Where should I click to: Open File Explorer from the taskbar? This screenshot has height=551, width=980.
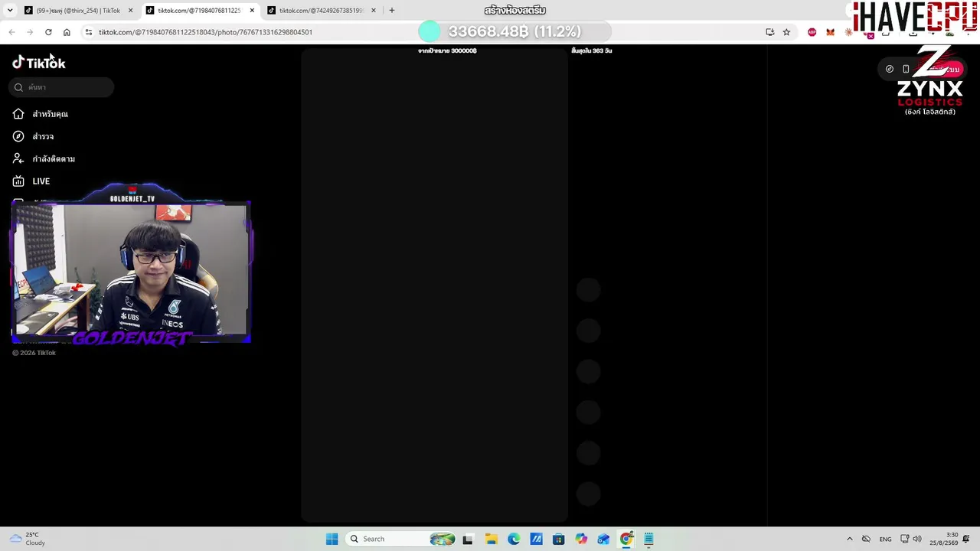491,539
